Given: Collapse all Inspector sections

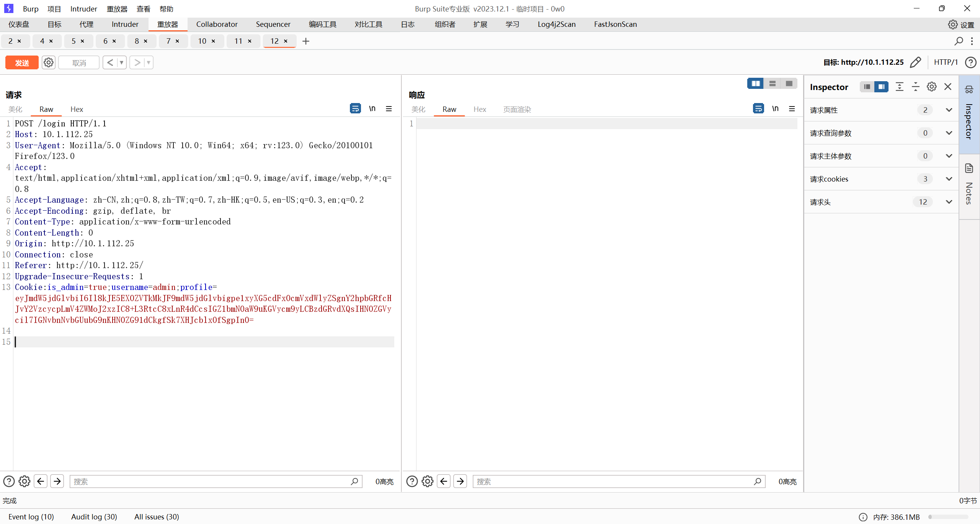Looking at the screenshot, I should coord(916,87).
